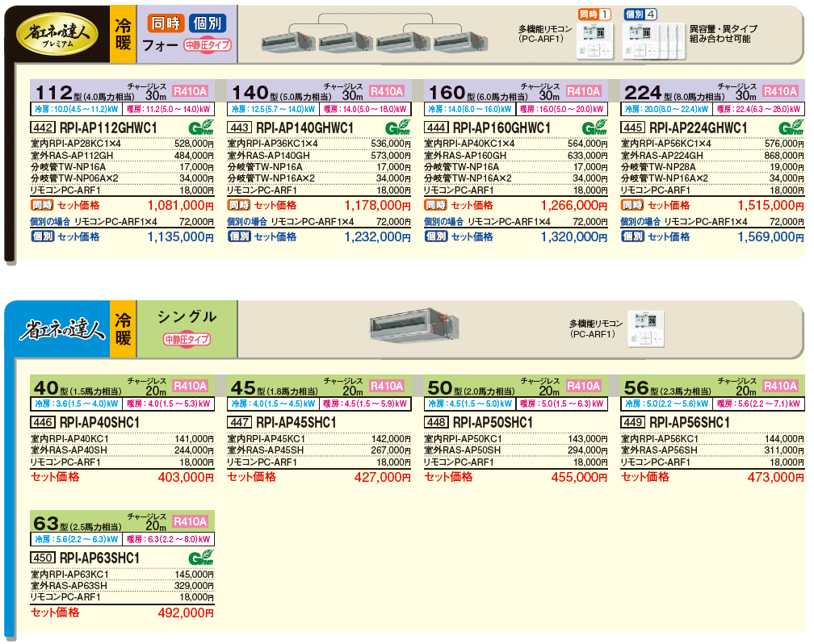Click the 冷暖 label beside the premium logo

click(x=123, y=34)
